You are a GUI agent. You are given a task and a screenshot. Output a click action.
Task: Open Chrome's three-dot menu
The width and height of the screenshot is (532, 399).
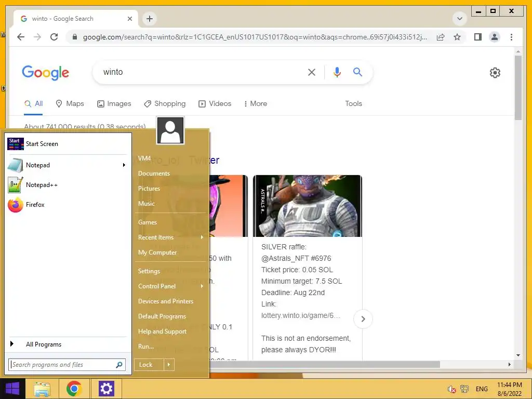511,37
